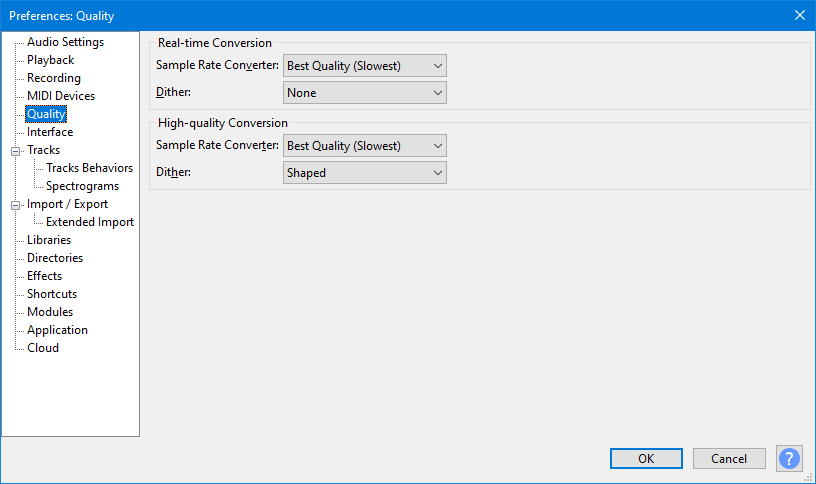Image resolution: width=816 pixels, height=484 pixels.
Task: Open High-quality Sample Rate Converter dropdown
Action: point(365,146)
